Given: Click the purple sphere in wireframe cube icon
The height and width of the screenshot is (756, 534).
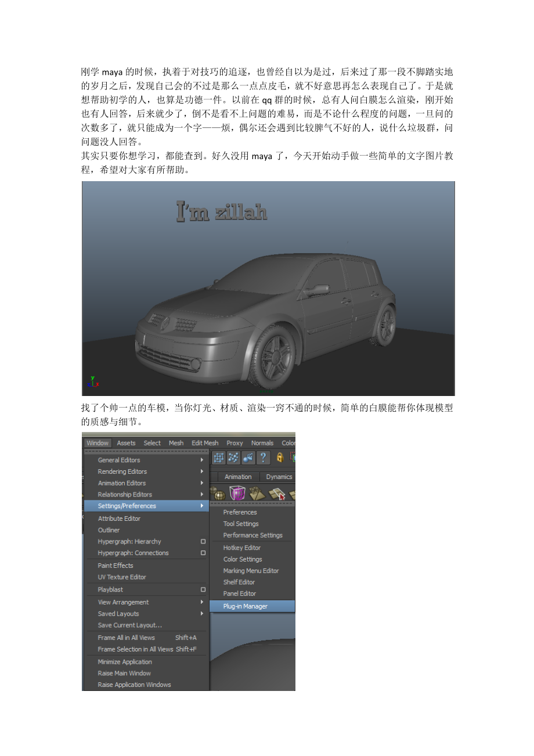Looking at the screenshot, I should point(237,494).
